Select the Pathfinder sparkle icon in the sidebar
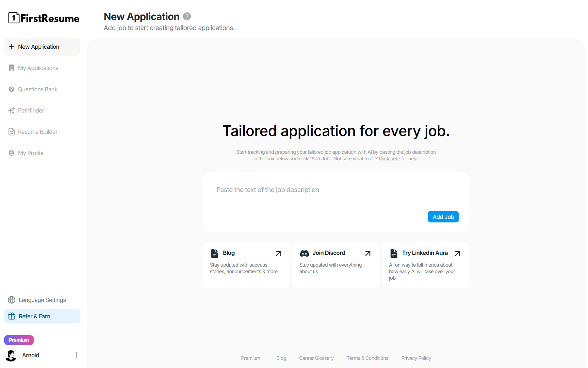The image size is (588, 368). 11,110
